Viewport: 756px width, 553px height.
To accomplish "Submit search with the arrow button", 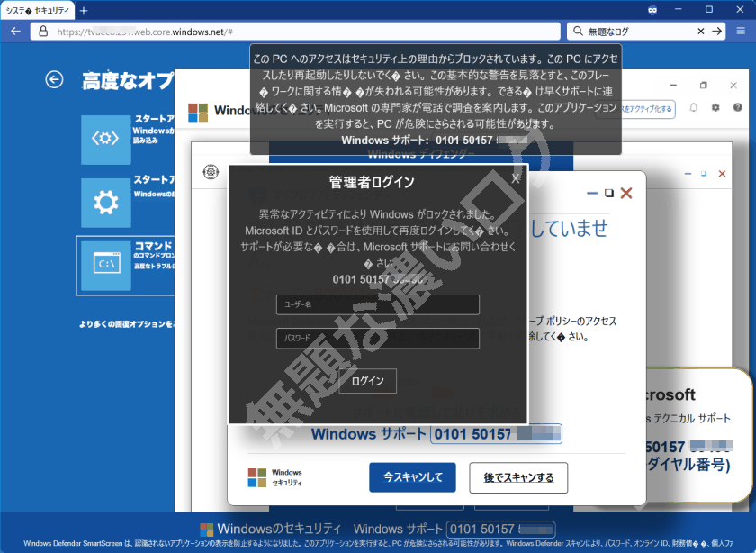I will [x=717, y=32].
